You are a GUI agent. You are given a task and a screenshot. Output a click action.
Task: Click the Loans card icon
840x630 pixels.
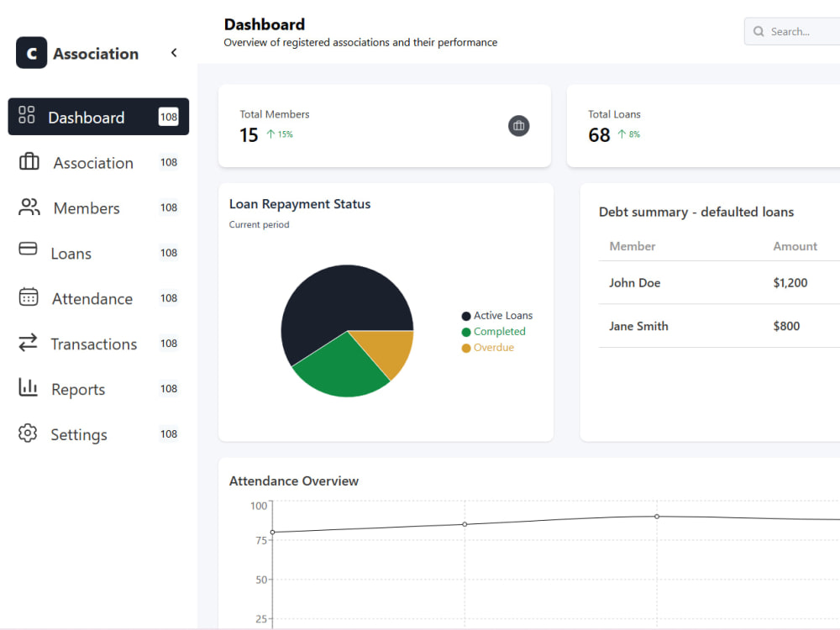28,249
